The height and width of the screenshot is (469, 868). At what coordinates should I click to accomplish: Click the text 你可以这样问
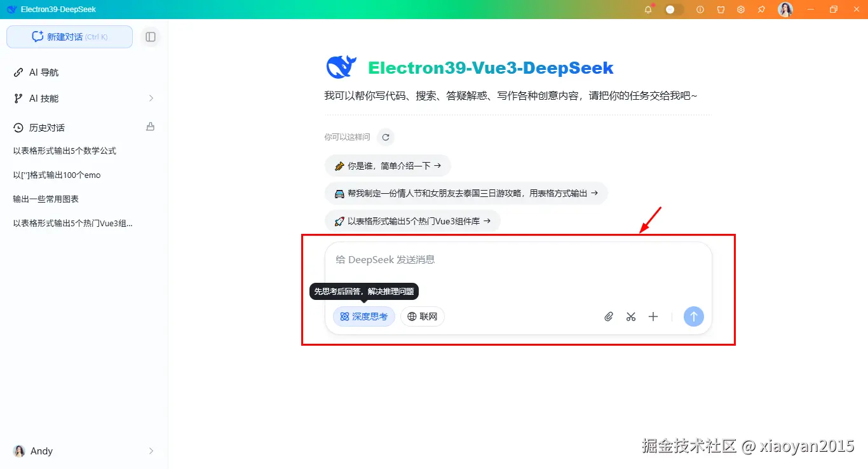(x=347, y=137)
